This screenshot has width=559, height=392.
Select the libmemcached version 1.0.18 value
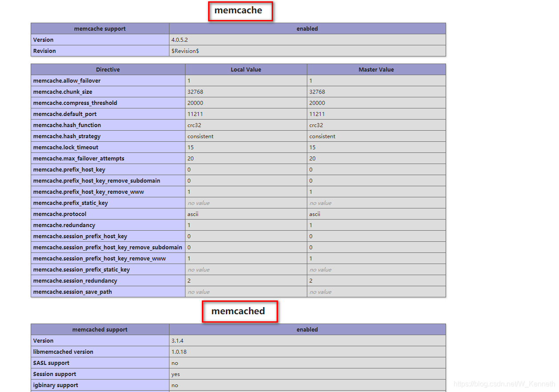pyautogui.click(x=180, y=352)
